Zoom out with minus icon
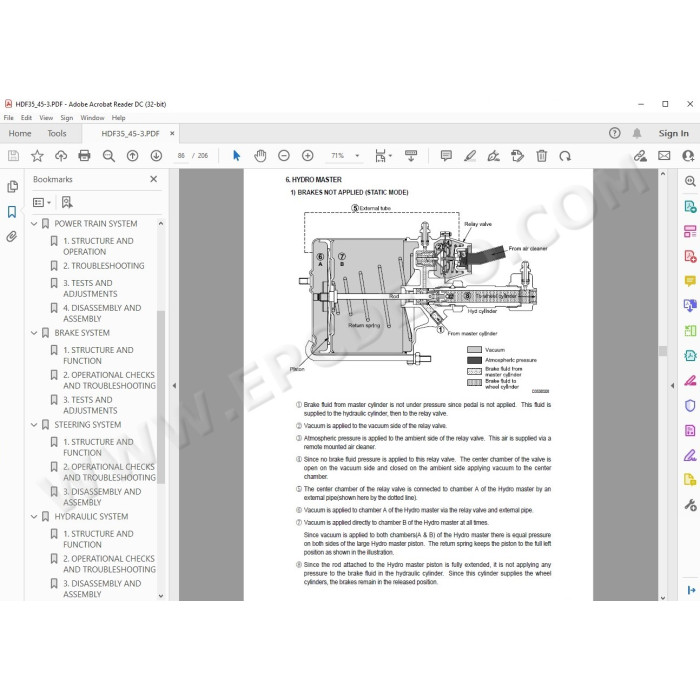Viewport: 700px width, 700px height. click(284, 155)
